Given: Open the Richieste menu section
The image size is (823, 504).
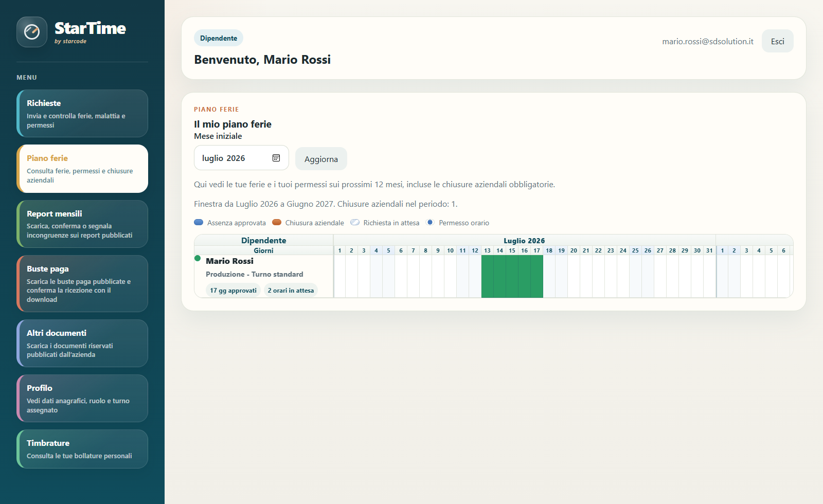Looking at the screenshot, I should [x=82, y=113].
